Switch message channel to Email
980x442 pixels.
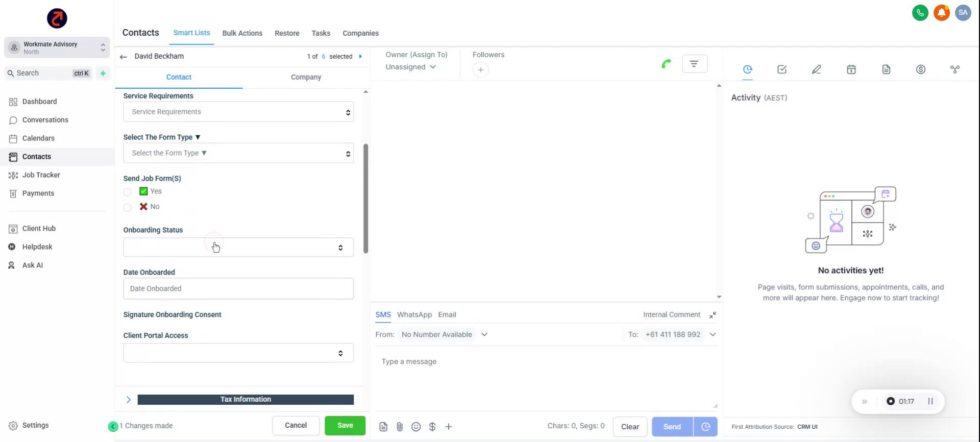click(447, 315)
